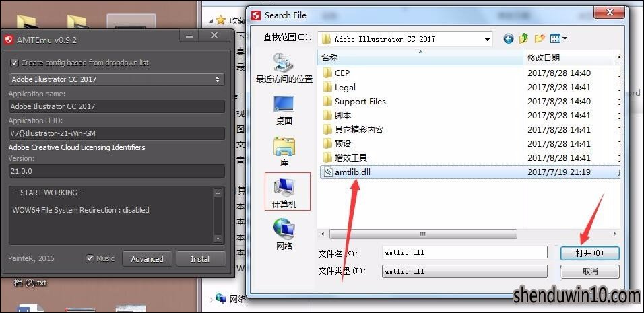Select the Libraries (库) shortcut icon
Screen dimensions: 644x313
284,151
